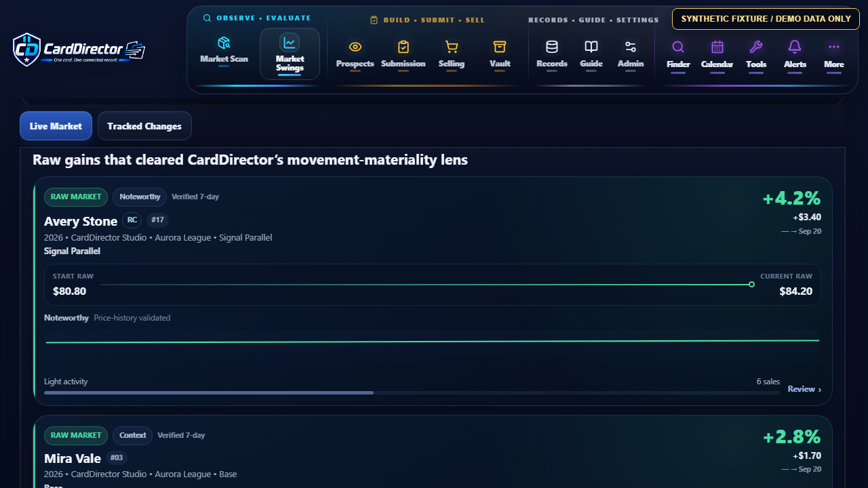Click the #03 tag beside Mira Vale
The width and height of the screenshot is (868, 488).
click(116, 457)
